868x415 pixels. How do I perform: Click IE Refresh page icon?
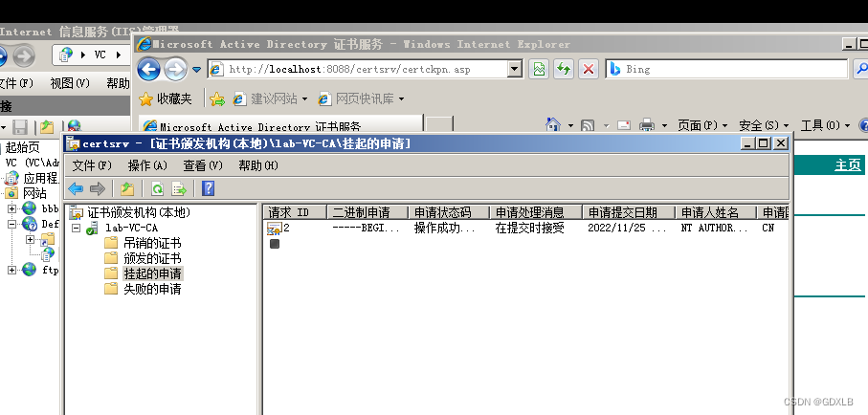[564, 69]
